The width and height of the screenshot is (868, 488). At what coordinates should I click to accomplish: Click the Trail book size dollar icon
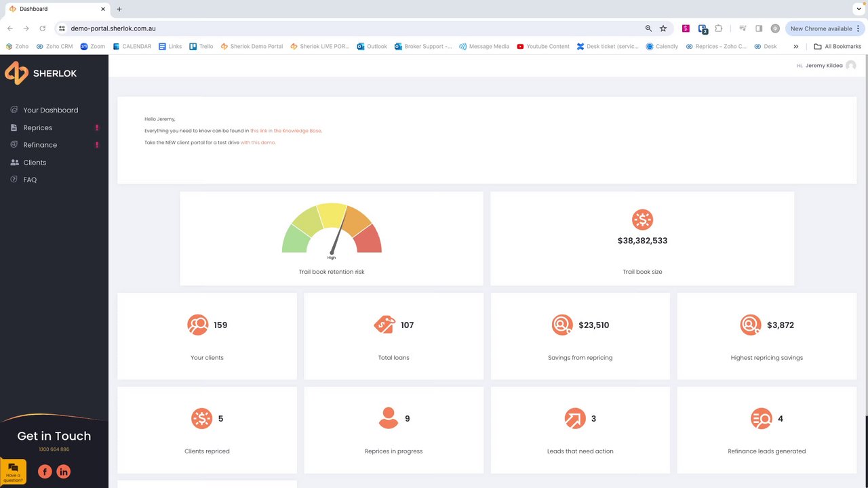642,220
